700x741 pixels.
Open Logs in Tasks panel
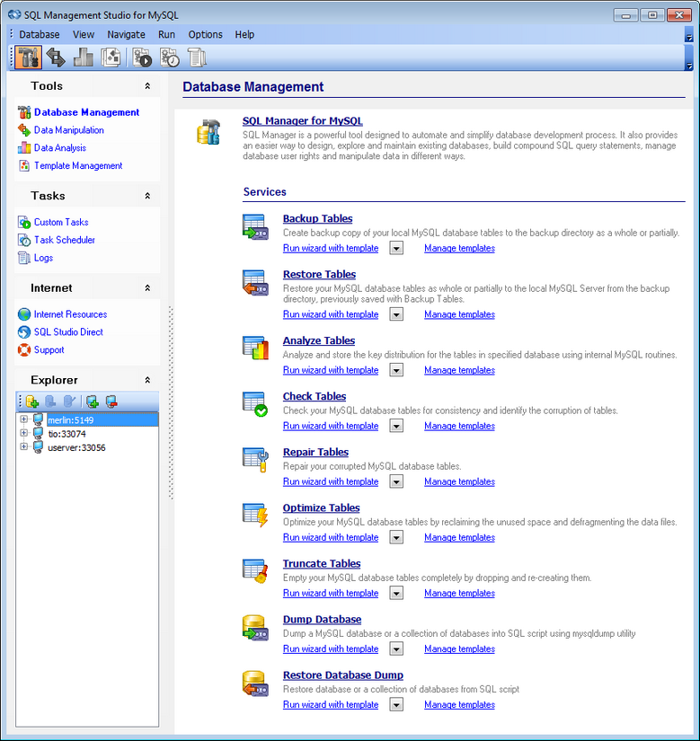43,258
